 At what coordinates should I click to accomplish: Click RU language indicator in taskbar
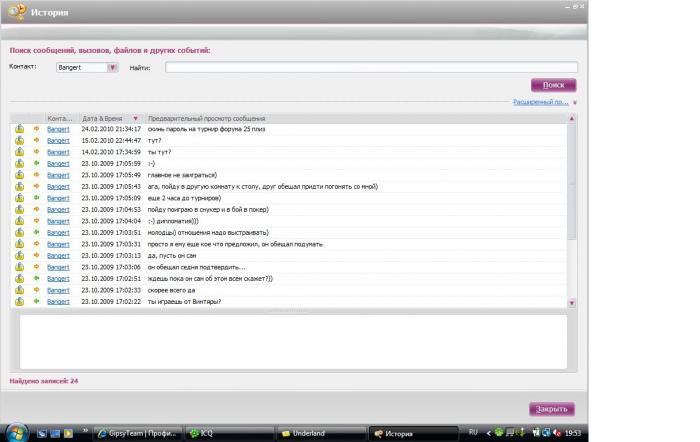pyautogui.click(x=473, y=433)
